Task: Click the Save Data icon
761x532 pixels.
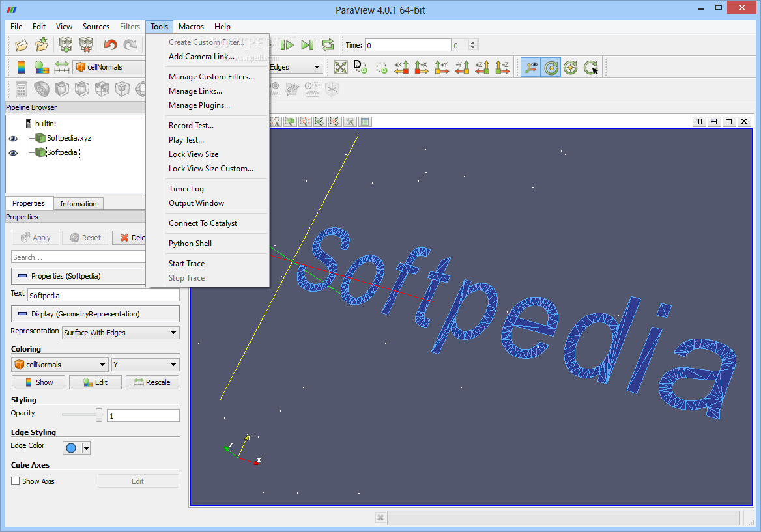Action: click(42, 45)
